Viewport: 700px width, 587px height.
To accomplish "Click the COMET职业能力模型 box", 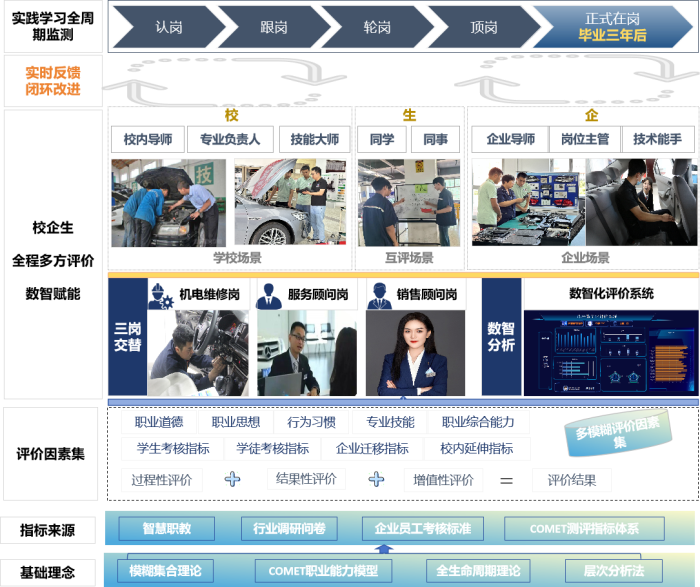I will pos(323,571).
